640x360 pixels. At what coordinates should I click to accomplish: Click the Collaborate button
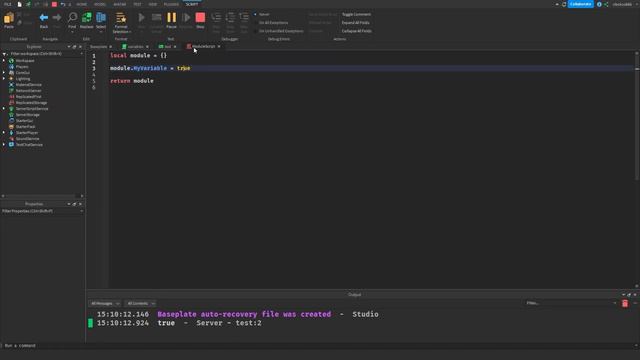(580, 4)
